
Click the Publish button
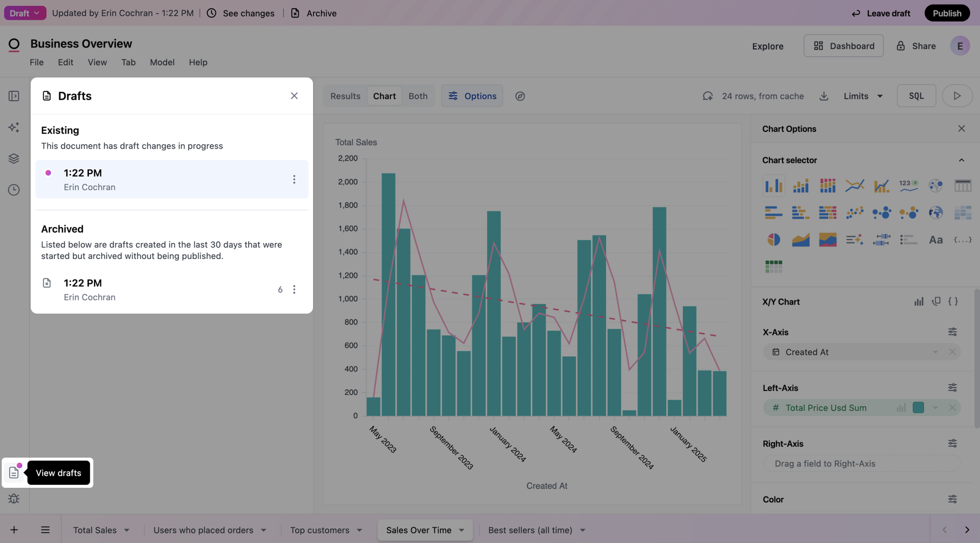[946, 13]
